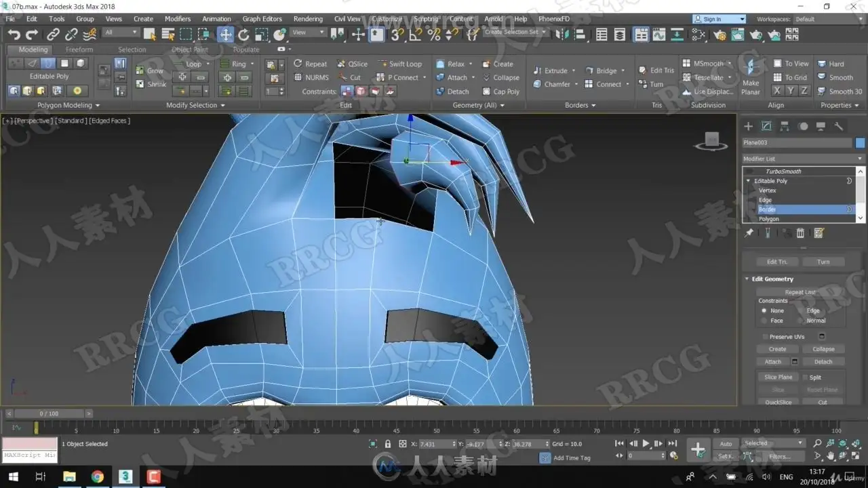Image resolution: width=868 pixels, height=488 pixels.
Task: Enable the Preserve UVs checkbox
Action: click(765, 336)
